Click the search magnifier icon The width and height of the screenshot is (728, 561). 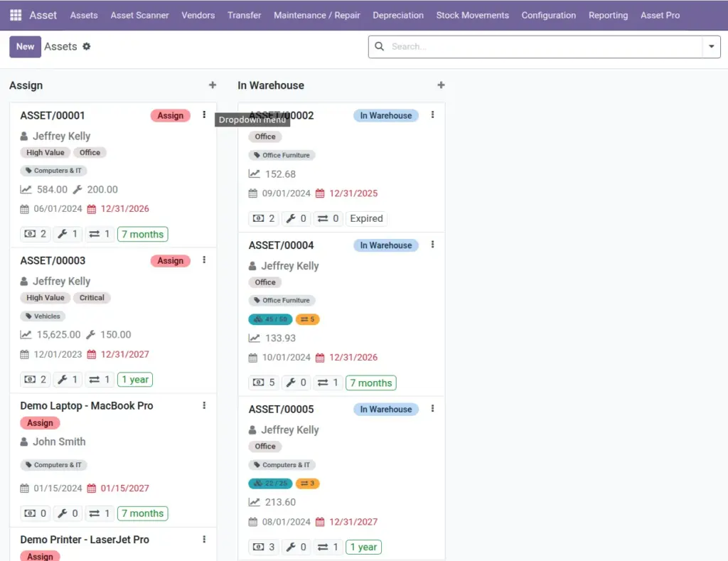click(380, 46)
